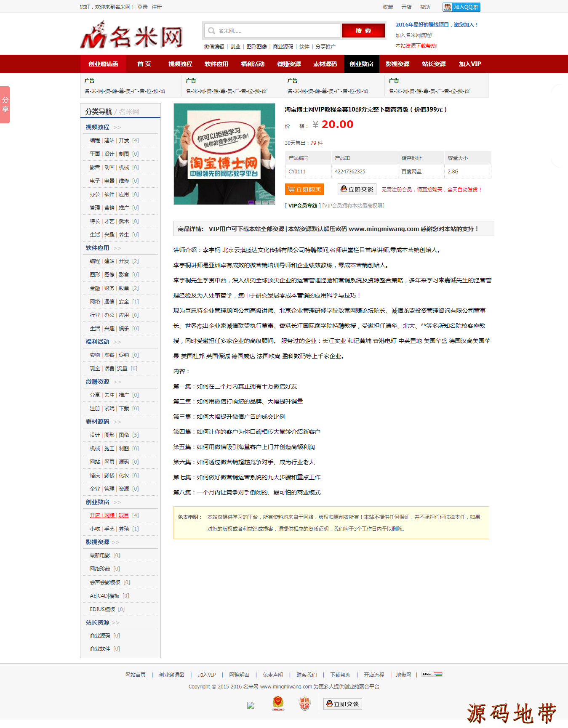Click the red 搜索 button
Image resolution: width=568 pixels, height=728 pixels.
click(363, 31)
